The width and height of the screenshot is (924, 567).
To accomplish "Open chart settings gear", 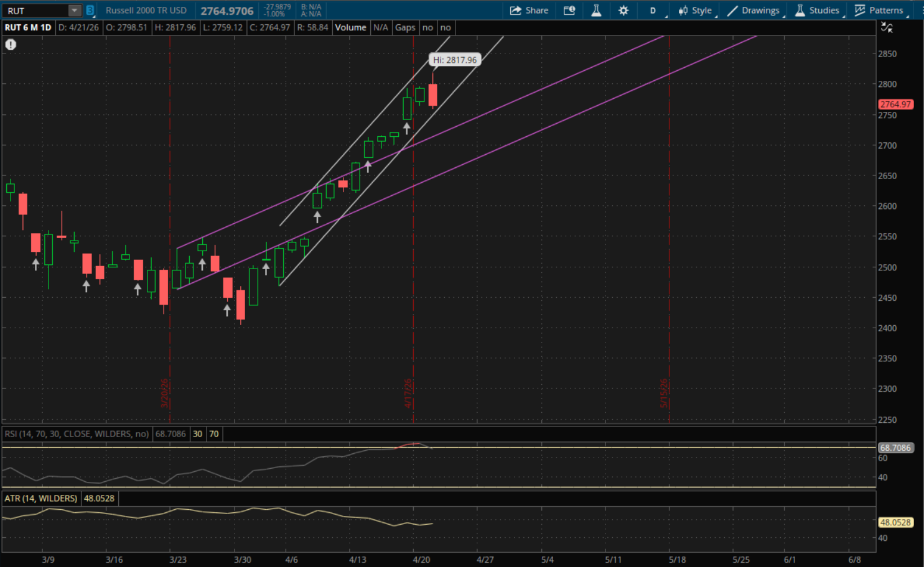I will [x=623, y=11].
